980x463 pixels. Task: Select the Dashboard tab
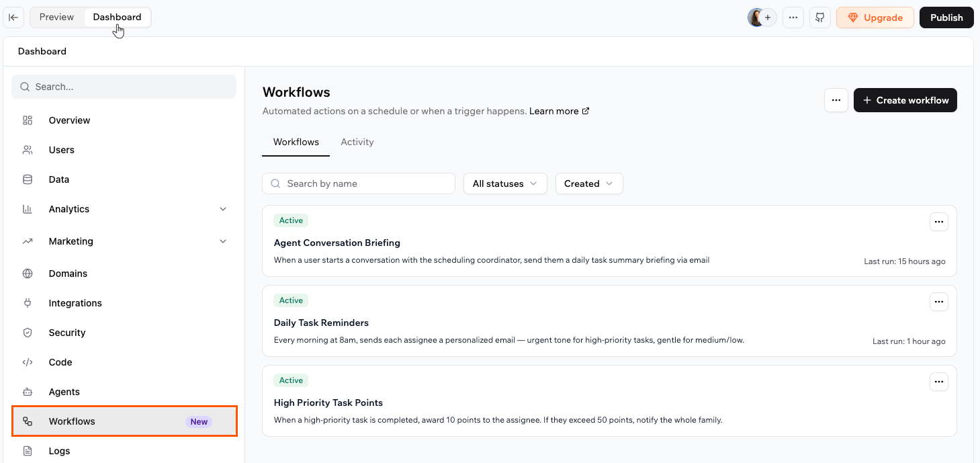coord(118,17)
